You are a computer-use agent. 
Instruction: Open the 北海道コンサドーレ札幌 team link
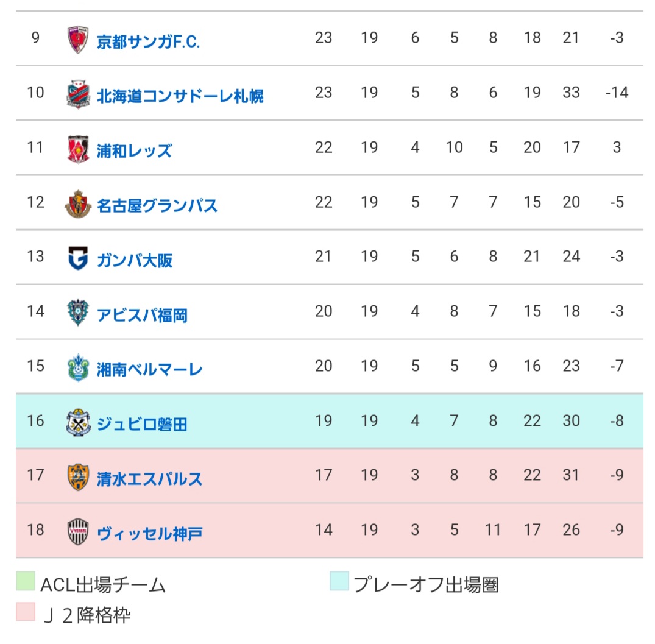(180, 96)
